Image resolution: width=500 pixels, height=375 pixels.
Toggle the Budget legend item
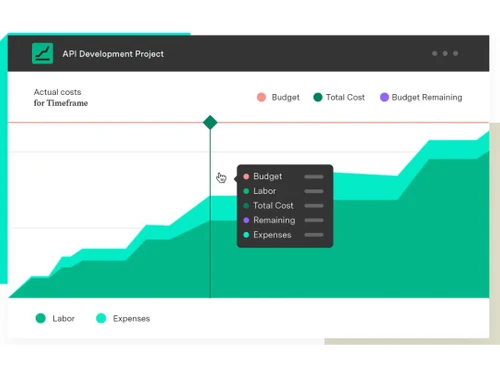278,97
